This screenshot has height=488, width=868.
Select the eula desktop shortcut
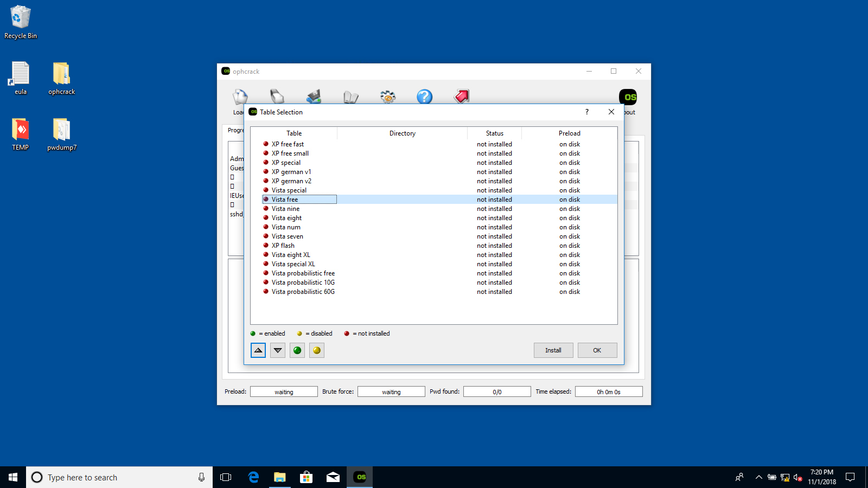[x=21, y=79]
